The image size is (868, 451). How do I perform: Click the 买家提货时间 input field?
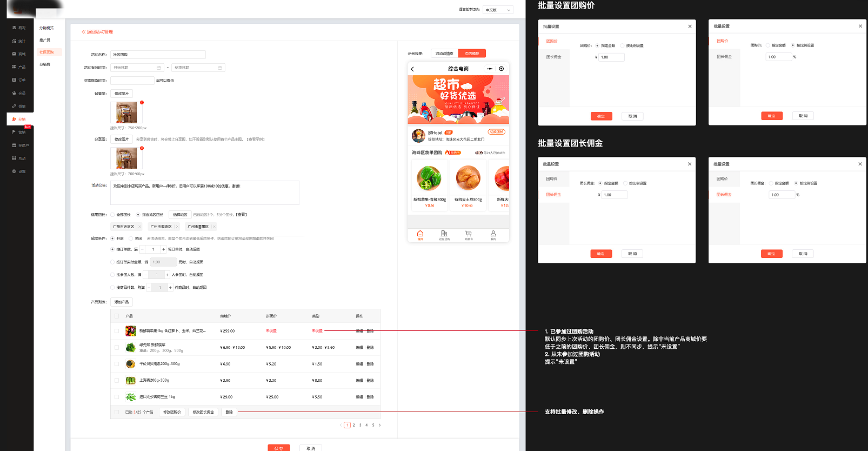click(132, 81)
